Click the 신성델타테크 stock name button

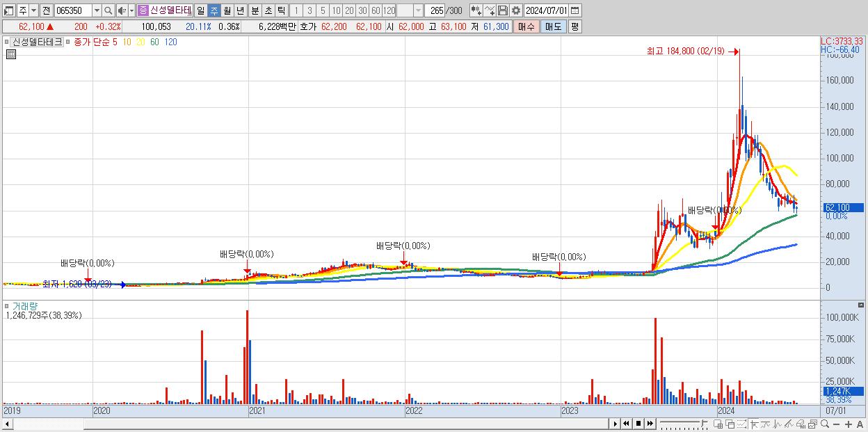tap(171, 10)
